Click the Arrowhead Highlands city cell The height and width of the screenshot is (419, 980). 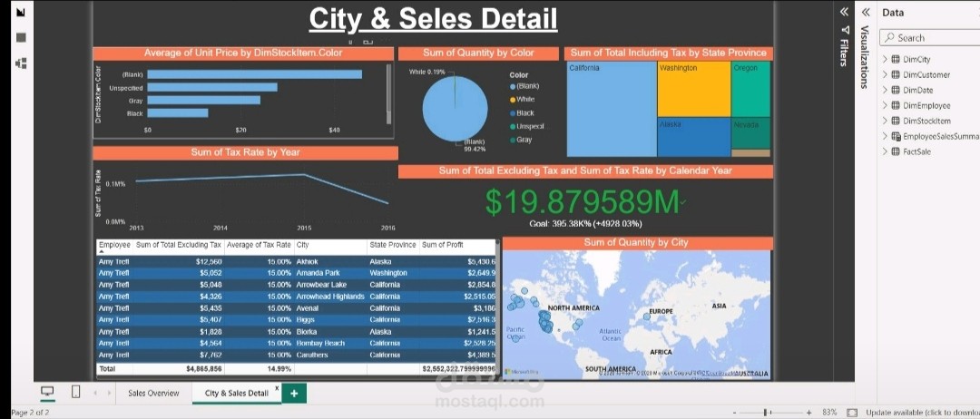pos(330,297)
